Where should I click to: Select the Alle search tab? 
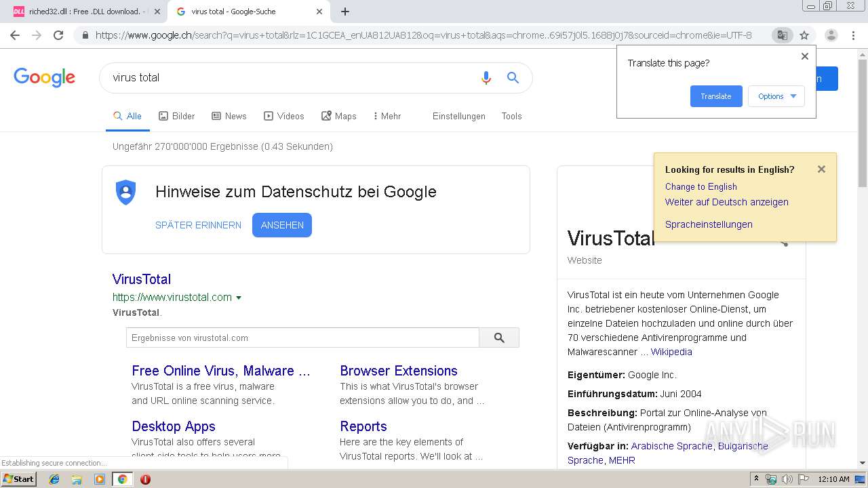pos(127,116)
